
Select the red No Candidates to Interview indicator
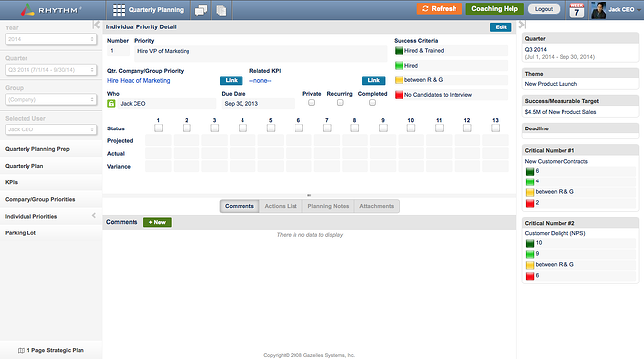point(399,95)
